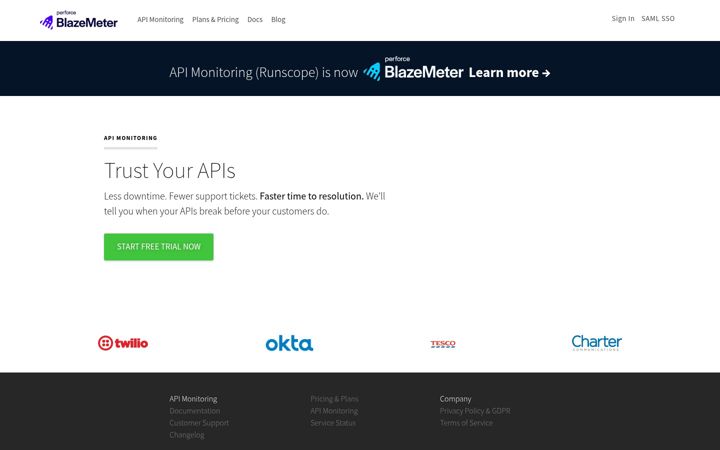Open Pricing & Plans in the footer
The width and height of the screenshot is (720, 450).
coord(334,399)
